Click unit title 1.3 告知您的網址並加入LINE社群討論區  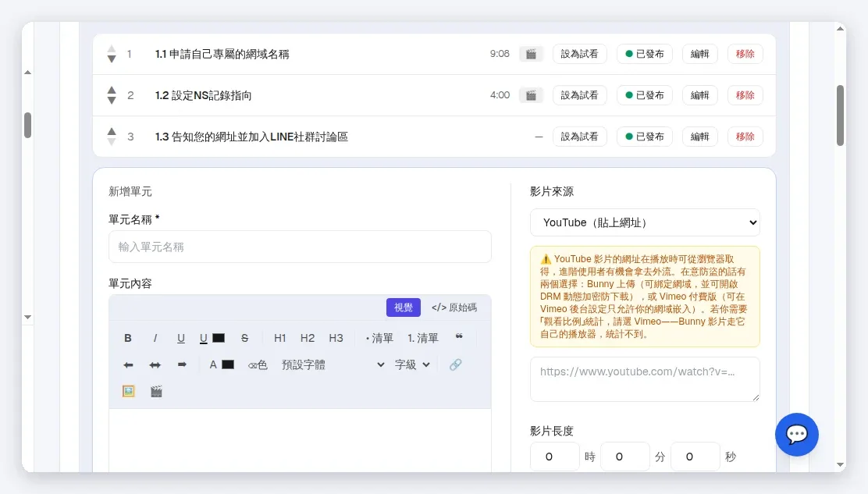point(251,137)
